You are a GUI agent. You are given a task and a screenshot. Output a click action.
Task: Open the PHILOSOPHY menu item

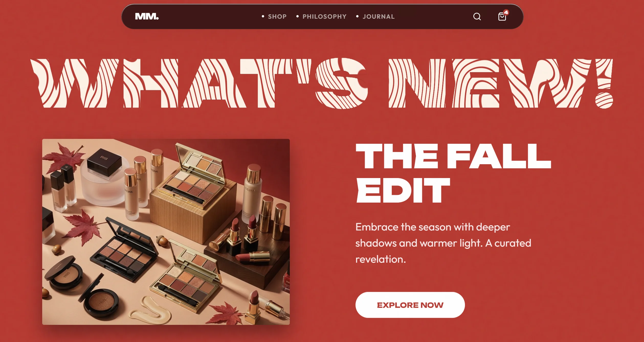pyautogui.click(x=325, y=17)
